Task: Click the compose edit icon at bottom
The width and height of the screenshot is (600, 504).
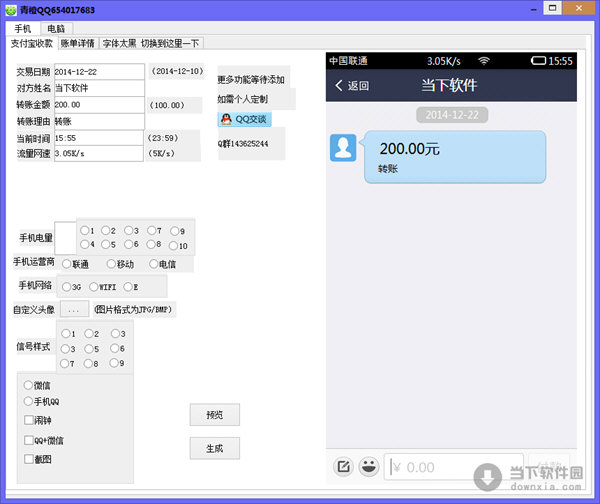Action: coord(343,466)
